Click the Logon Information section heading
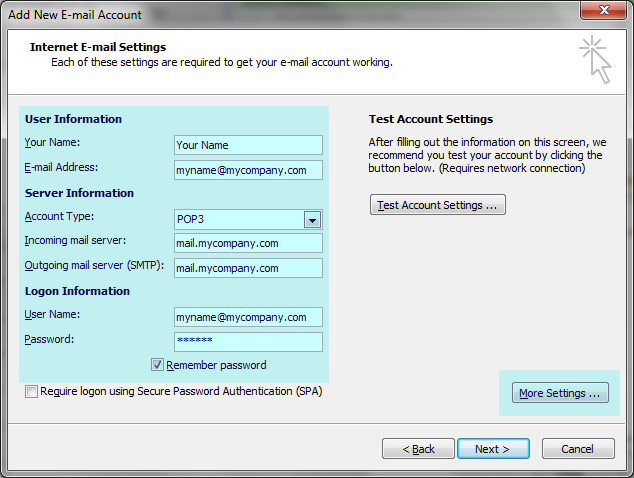Screen dimensions: 634x478 pos(77,291)
